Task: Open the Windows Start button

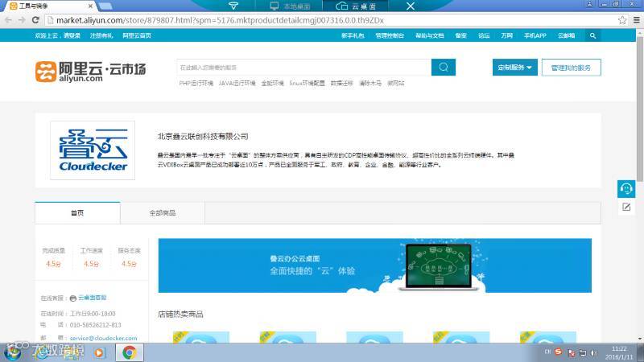Action: [13, 352]
